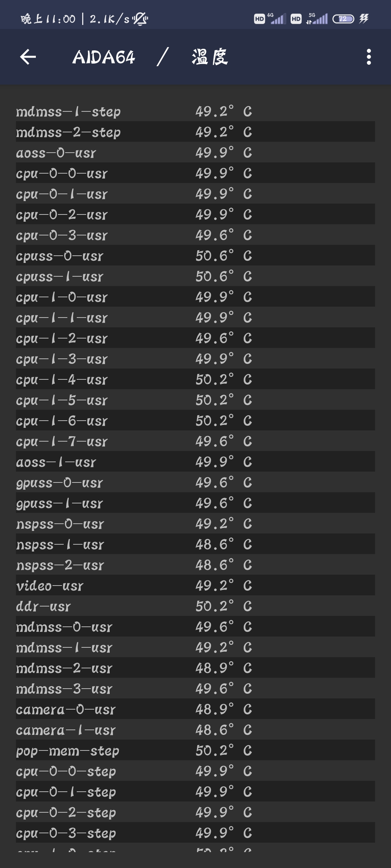Tap the ddr-usr temperature row

(195, 606)
